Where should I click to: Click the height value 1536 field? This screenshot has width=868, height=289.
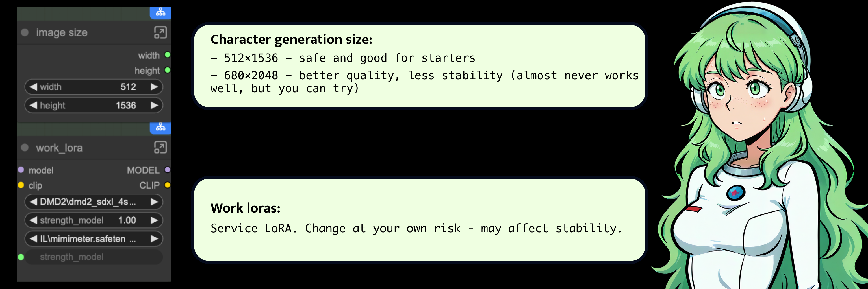125,105
